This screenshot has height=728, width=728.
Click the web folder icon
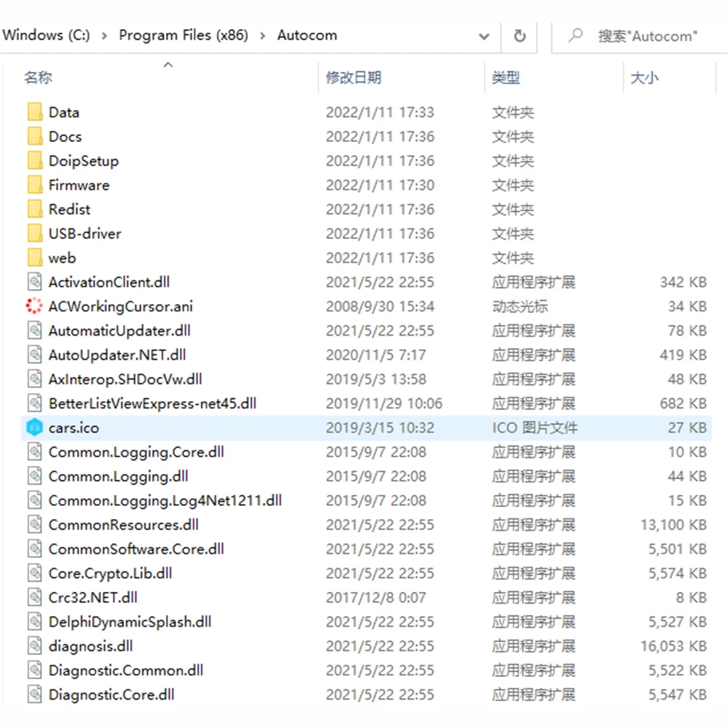point(35,258)
